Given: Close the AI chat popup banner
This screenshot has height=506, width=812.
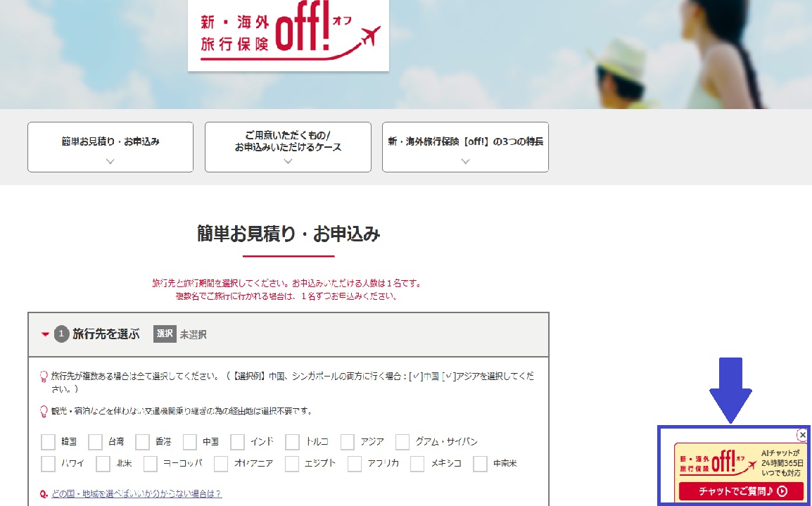Looking at the screenshot, I should coord(802,435).
